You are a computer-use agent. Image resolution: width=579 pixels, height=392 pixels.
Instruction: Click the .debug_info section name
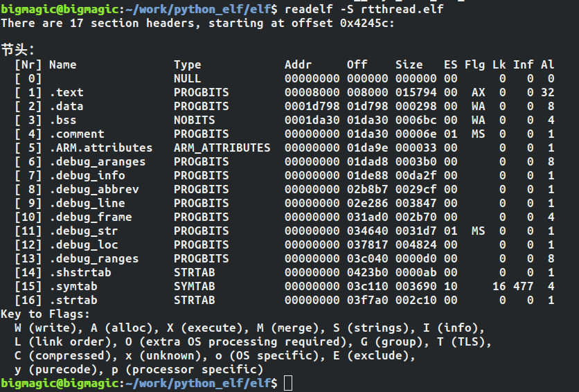pos(87,176)
